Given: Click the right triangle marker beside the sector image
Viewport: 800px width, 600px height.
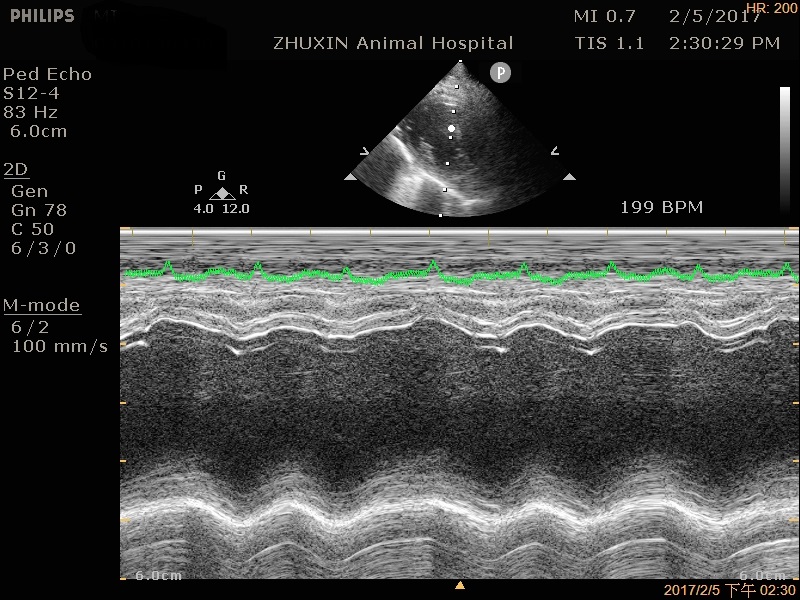Looking at the screenshot, I should pos(569,177).
